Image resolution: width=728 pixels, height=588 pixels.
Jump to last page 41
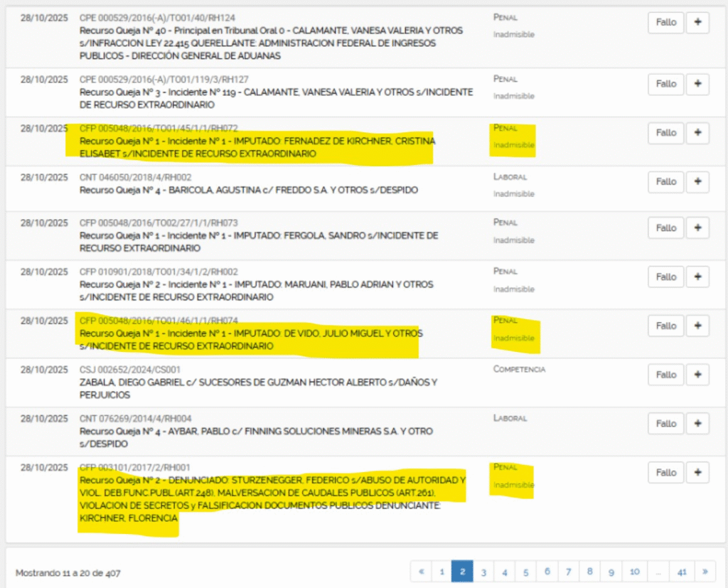[x=682, y=572]
